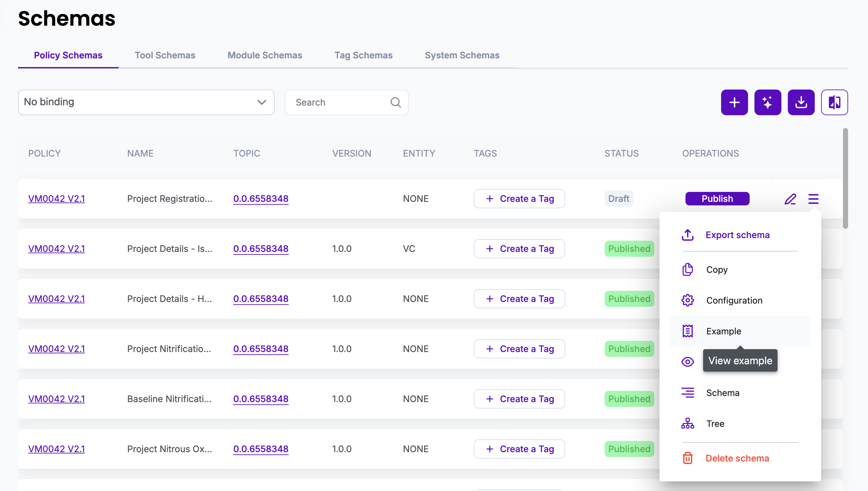Open the System Schemas tab
This screenshot has width=868, height=491.
[462, 55]
